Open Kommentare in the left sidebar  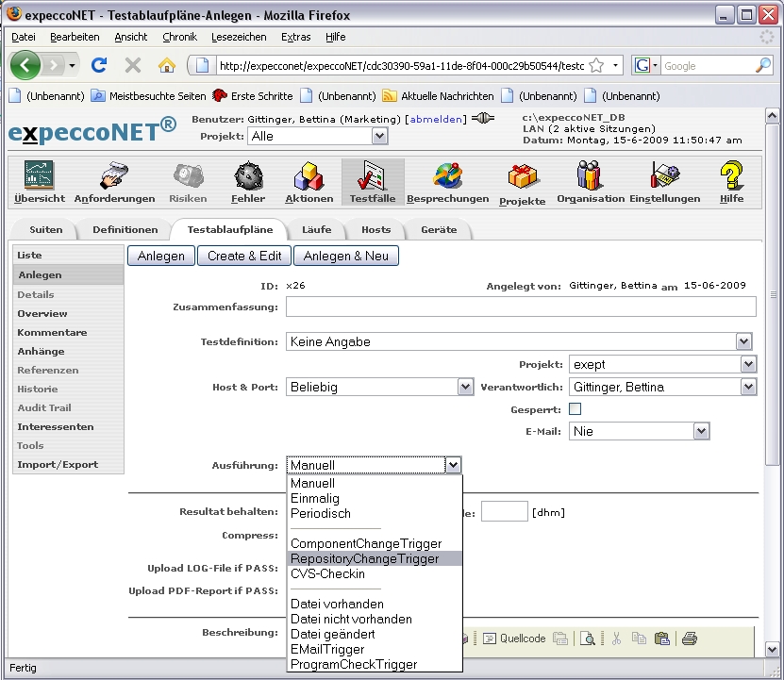click(52, 332)
